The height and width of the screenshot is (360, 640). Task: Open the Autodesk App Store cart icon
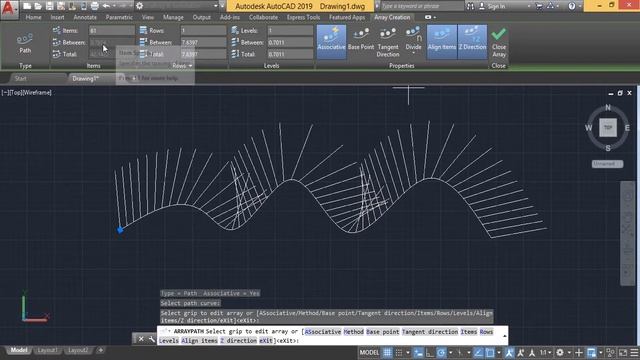click(539, 6)
